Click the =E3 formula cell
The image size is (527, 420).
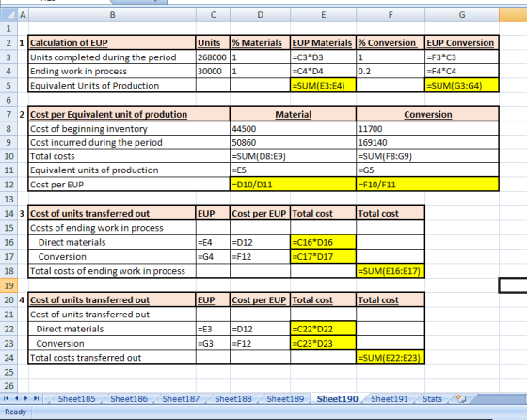coord(213,329)
